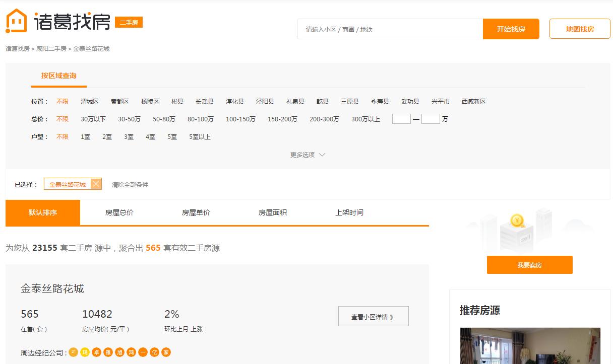Select the 玛 agency icon
This screenshot has height=364, width=613.
click(x=85, y=352)
